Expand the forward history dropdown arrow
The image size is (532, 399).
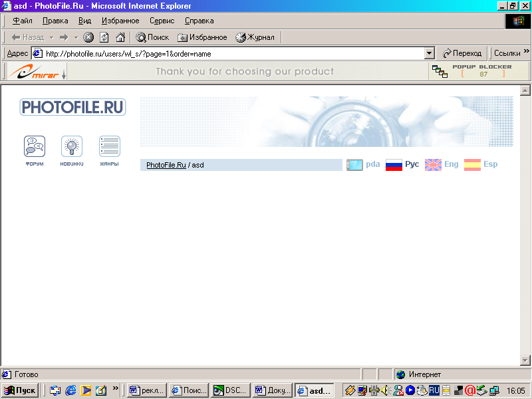tap(76, 37)
